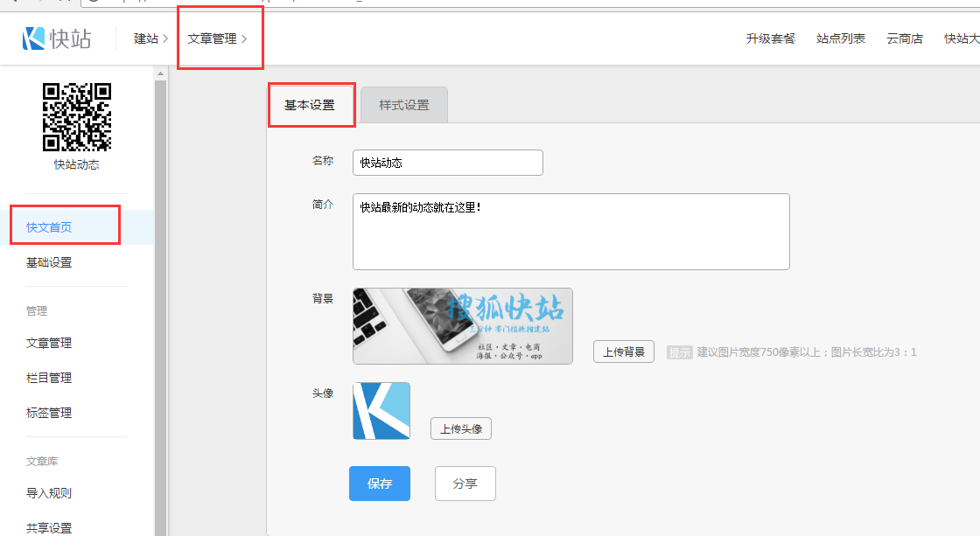Screen dimensions: 980x536
Task: Click the background banner image preview
Action: [x=462, y=326]
